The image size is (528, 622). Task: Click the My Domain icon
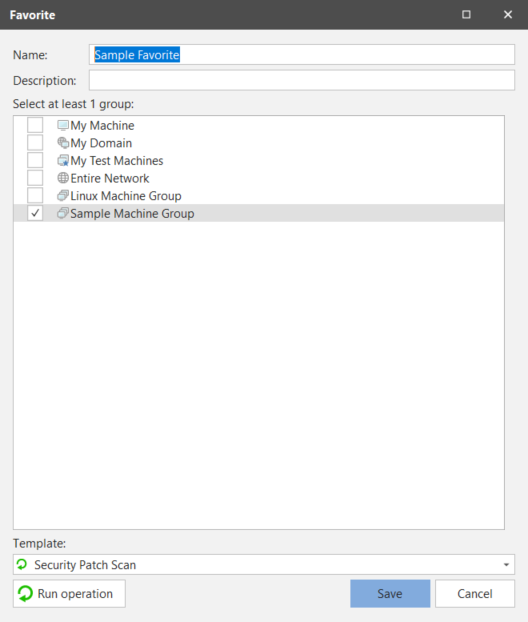pyautogui.click(x=63, y=143)
